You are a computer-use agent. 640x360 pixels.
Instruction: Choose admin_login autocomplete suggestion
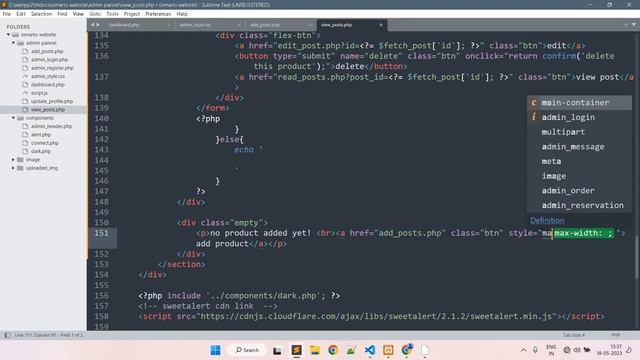[579, 117]
